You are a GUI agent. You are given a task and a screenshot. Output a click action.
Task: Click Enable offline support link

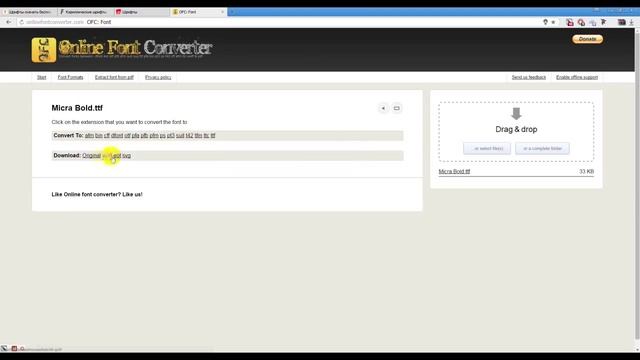(x=577, y=77)
